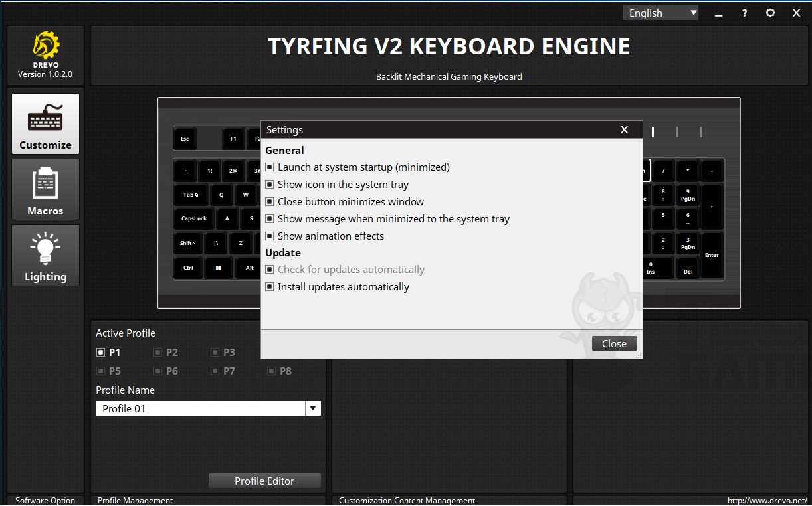
Task: Toggle Show message when minimized to tray
Action: point(387,219)
